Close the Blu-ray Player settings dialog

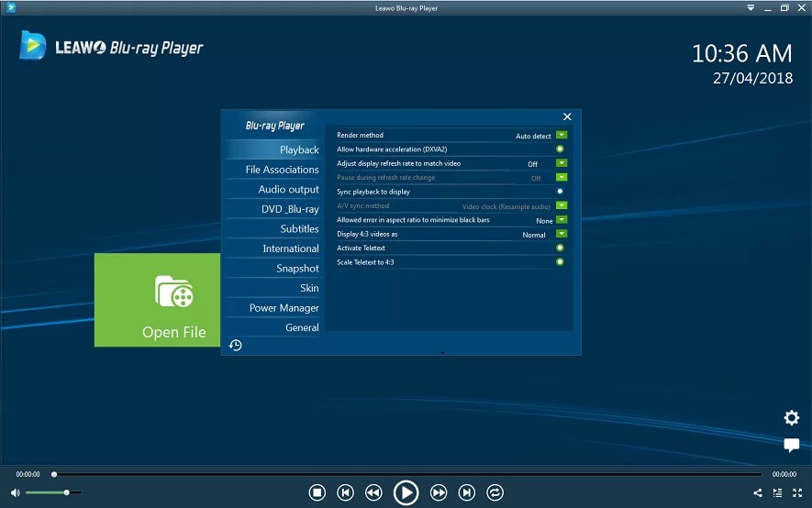(x=567, y=116)
